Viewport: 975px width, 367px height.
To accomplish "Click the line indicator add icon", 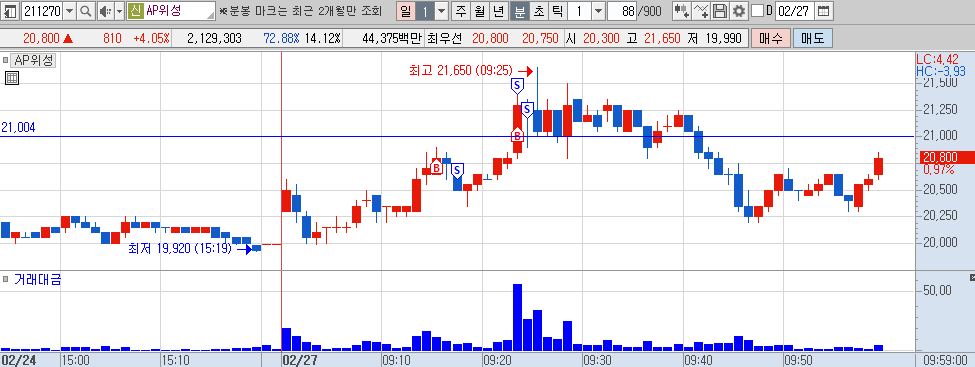I will click(701, 11).
